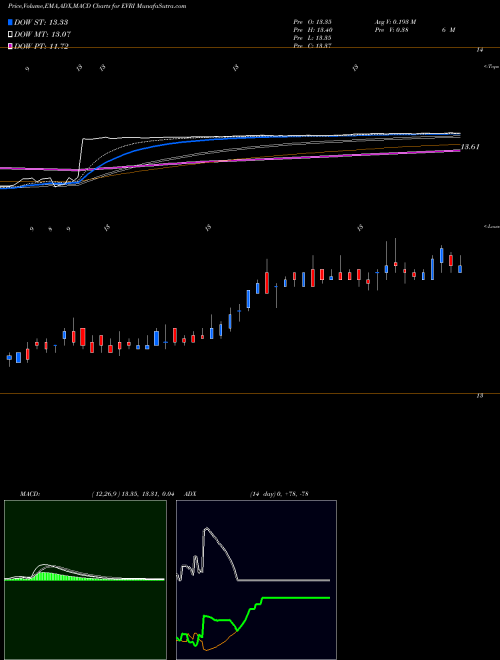Click the 13 lower price axis label
The height and width of the screenshot is (660, 500).
click(480, 396)
